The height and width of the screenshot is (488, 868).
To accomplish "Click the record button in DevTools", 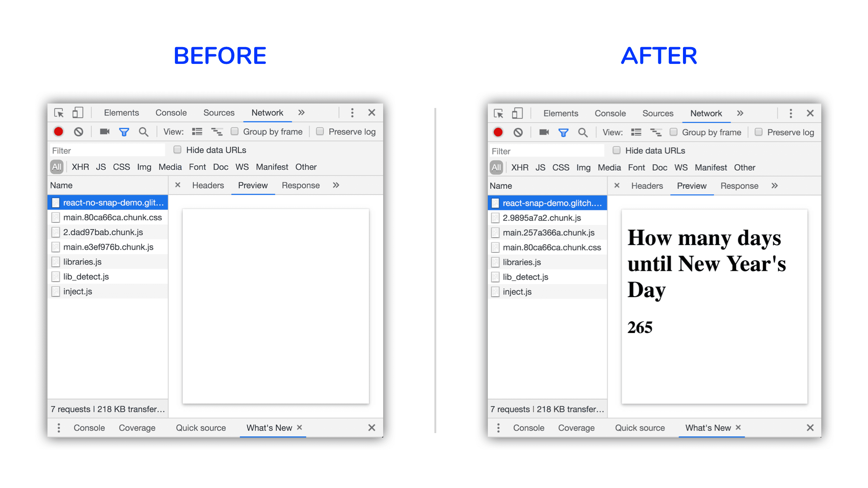I will [x=59, y=131].
